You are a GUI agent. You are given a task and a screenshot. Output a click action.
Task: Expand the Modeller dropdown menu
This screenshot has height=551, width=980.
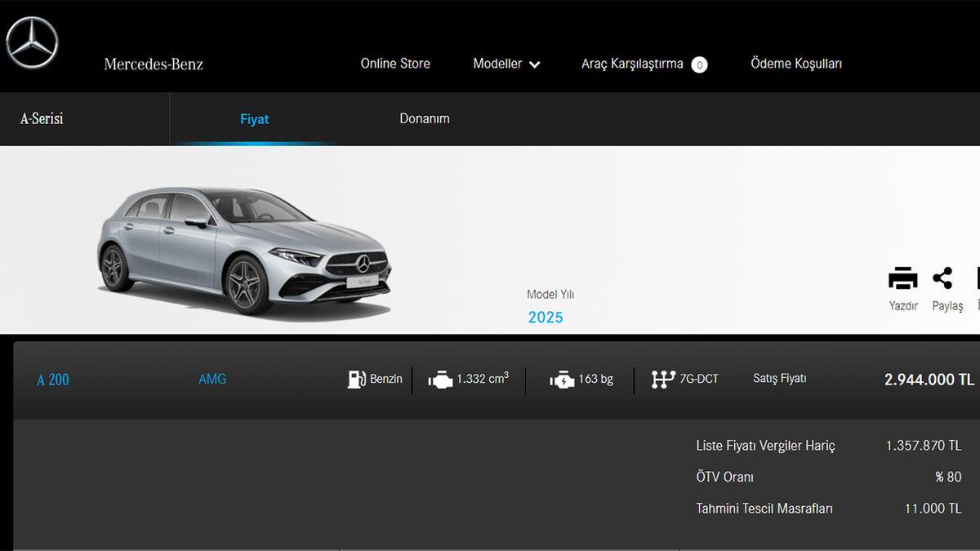[506, 64]
